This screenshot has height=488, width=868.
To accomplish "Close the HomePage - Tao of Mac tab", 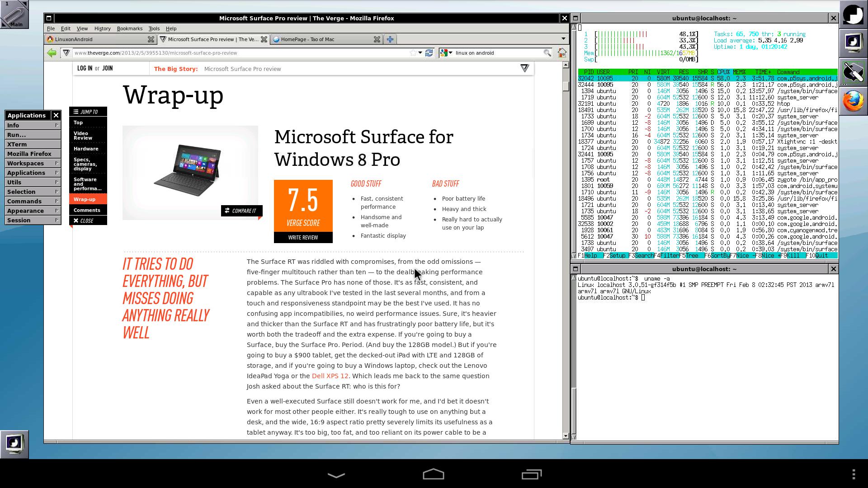I will (377, 39).
